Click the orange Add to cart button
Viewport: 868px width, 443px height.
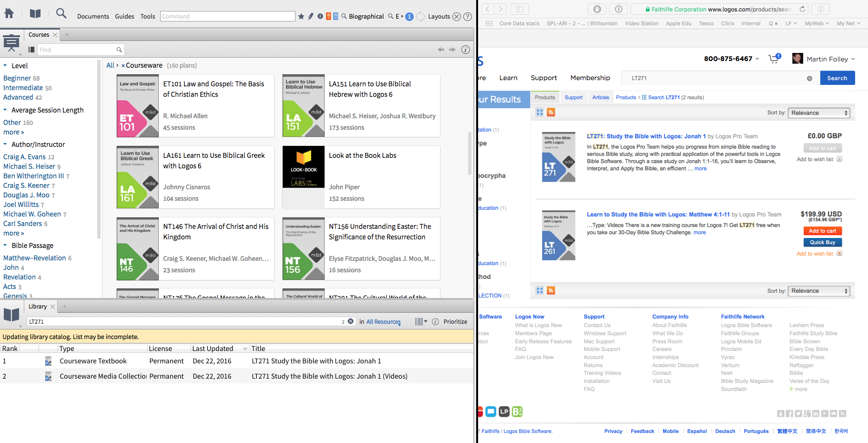tap(823, 231)
